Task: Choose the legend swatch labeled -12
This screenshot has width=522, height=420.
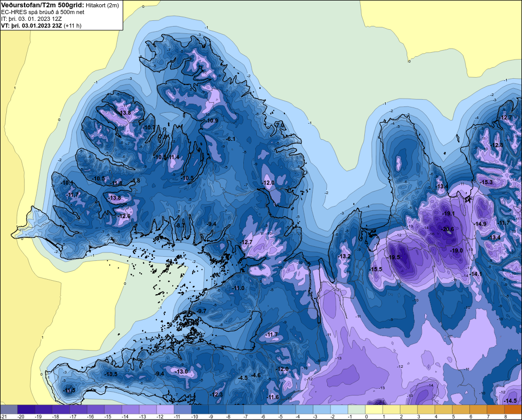Action: coord(165,409)
